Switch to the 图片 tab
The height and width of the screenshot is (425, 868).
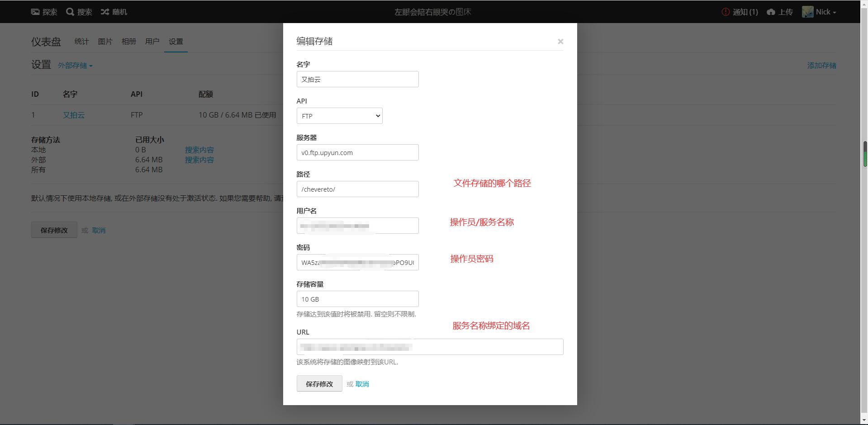[x=105, y=41]
